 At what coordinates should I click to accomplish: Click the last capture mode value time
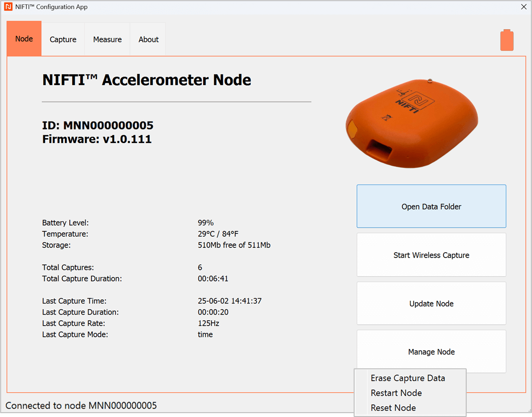[205, 335]
